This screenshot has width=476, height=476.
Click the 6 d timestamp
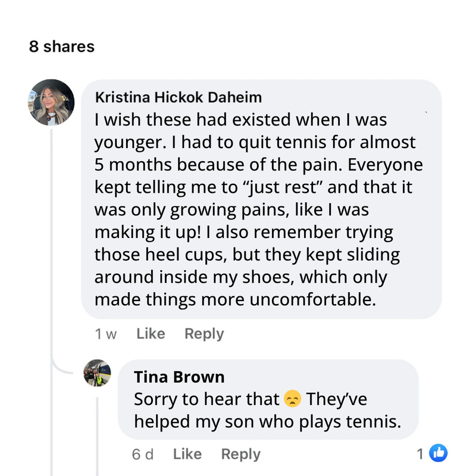coord(143,455)
